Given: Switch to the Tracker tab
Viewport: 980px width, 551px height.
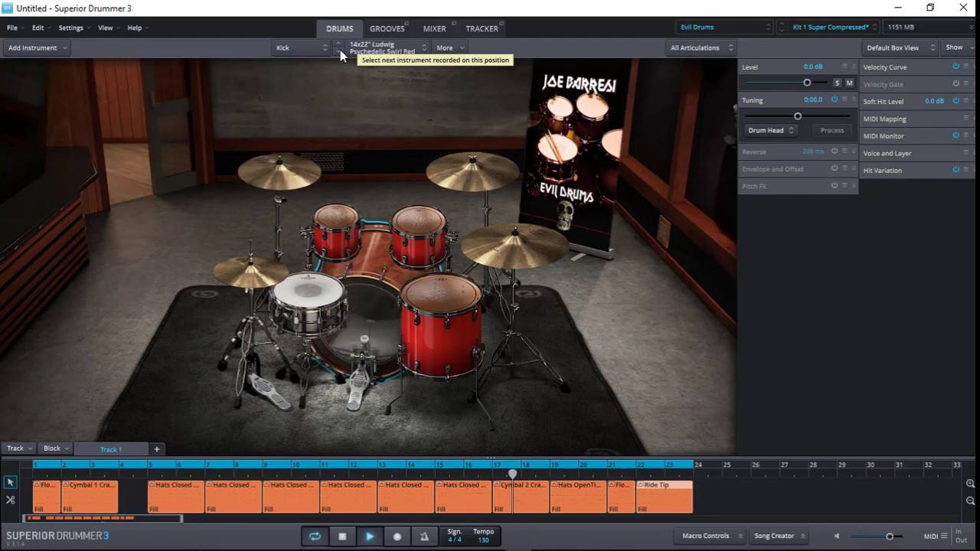Looking at the screenshot, I should pos(482,28).
